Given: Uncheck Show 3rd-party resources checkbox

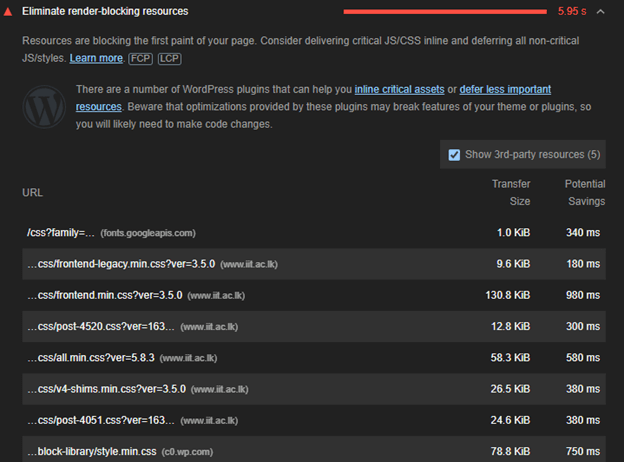Looking at the screenshot, I should (x=455, y=155).
